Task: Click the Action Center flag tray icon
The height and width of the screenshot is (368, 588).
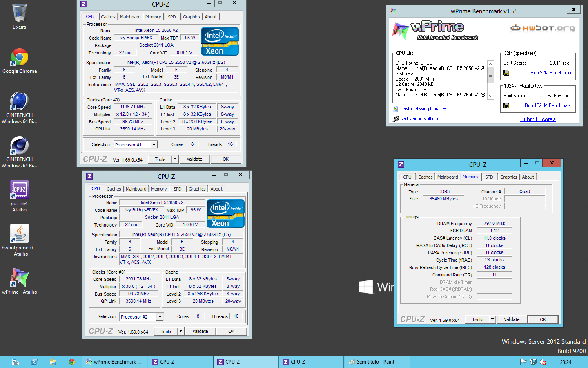Action: pos(523,362)
